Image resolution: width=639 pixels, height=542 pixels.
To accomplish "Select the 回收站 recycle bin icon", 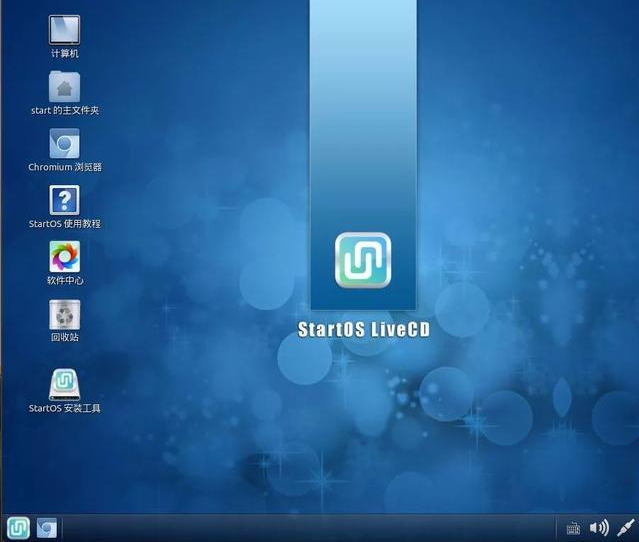I will [x=64, y=314].
